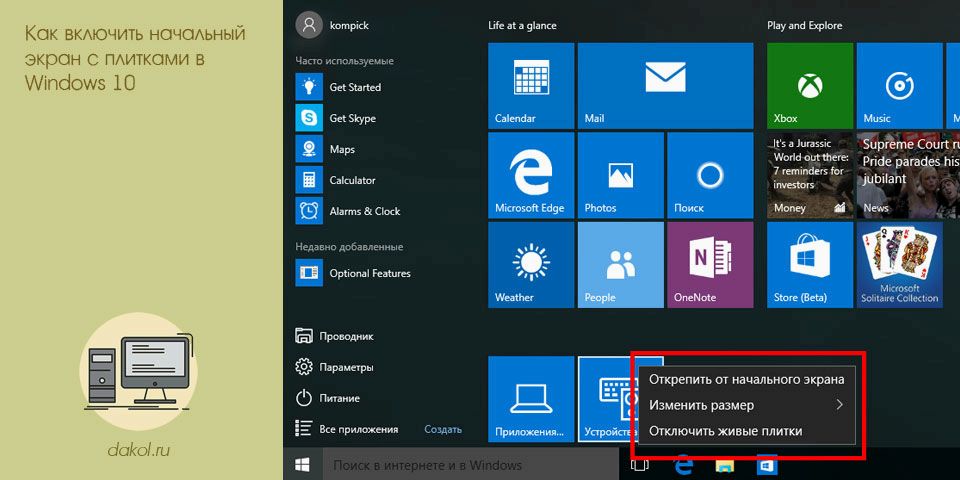Viewport: 960px width, 480px height.
Task: Click the Создать link
Action: (443, 430)
